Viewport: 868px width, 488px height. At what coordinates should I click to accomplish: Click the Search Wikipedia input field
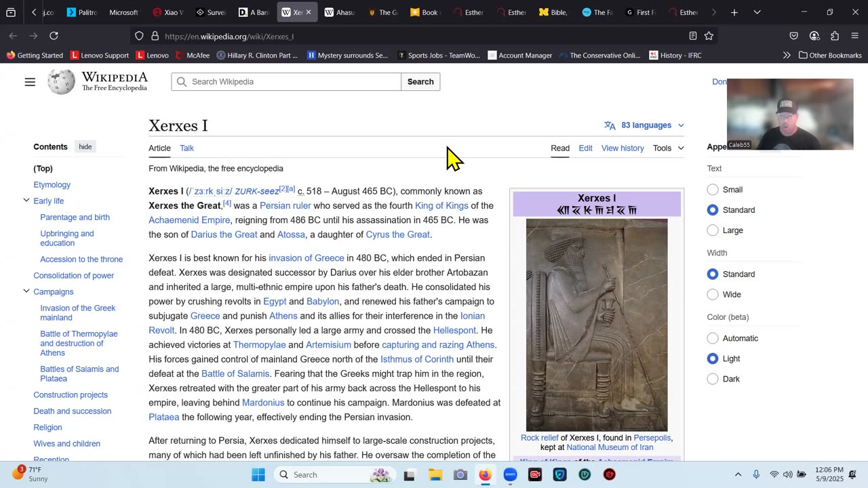click(286, 82)
